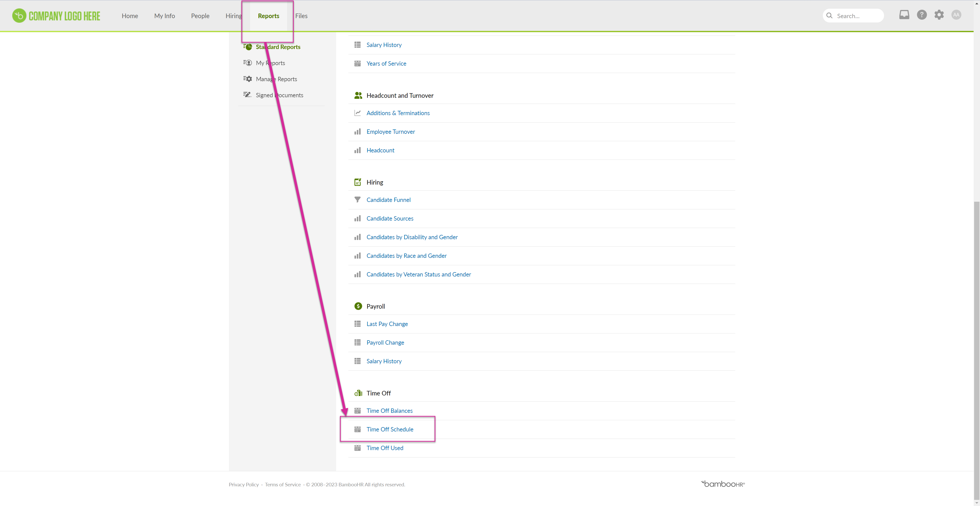Click the Candidate Funnel filter icon
Screen dimensions: 980x506
[357, 200]
